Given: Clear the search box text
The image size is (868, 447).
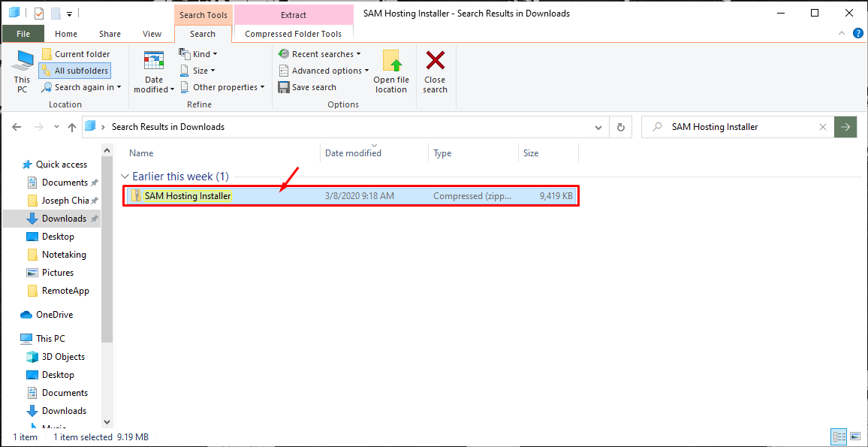Looking at the screenshot, I should click(x=823, y=127).
